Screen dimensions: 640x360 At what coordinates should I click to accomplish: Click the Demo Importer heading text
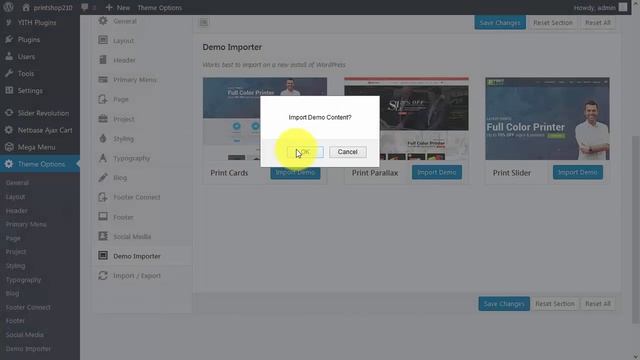click(x=232, y=47)
